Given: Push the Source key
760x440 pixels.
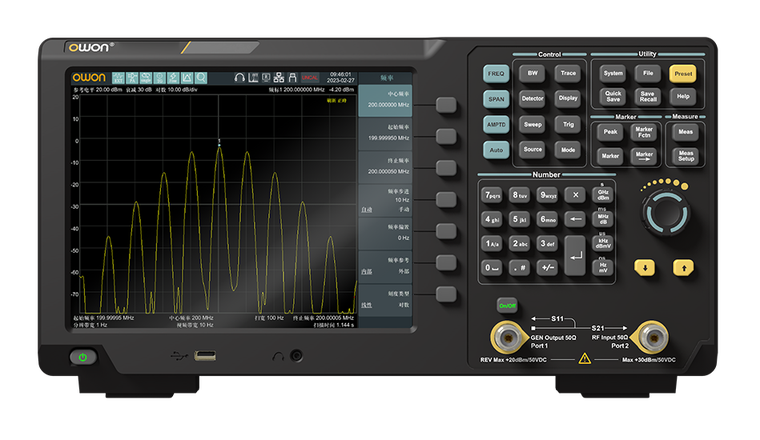Looking at the screenshot, I should tap(532, 150).
